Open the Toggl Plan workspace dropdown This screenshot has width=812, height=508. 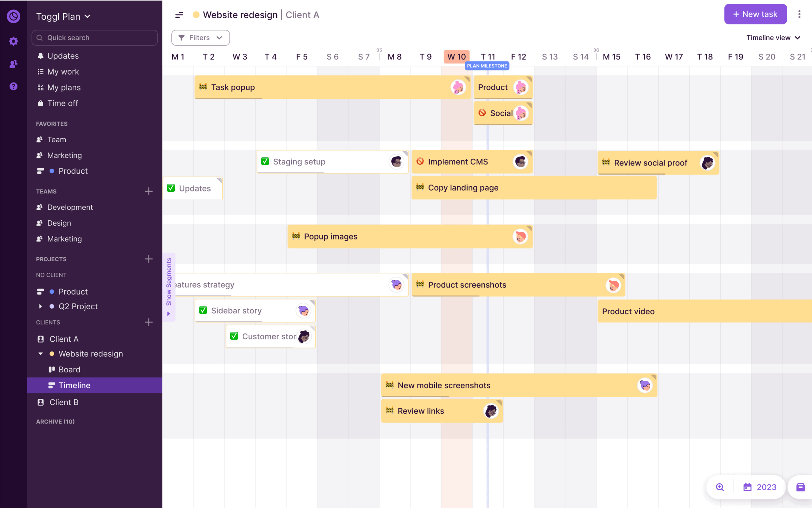(x=63, y=17)
